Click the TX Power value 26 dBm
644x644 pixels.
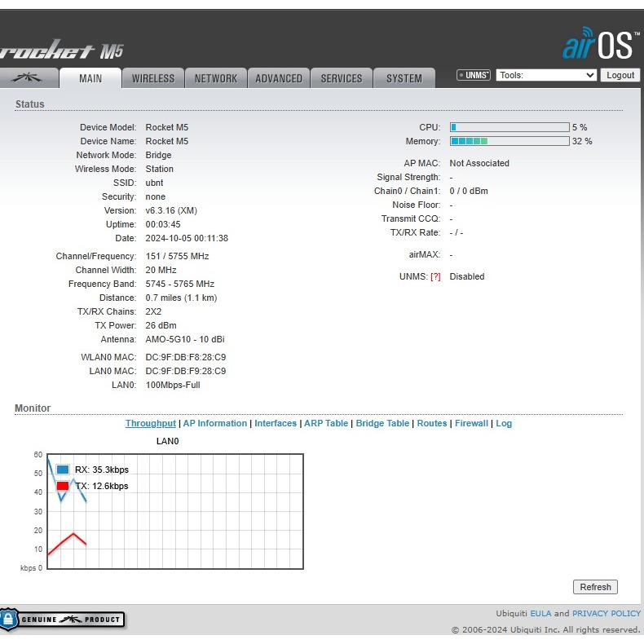(x=161, y=326)
